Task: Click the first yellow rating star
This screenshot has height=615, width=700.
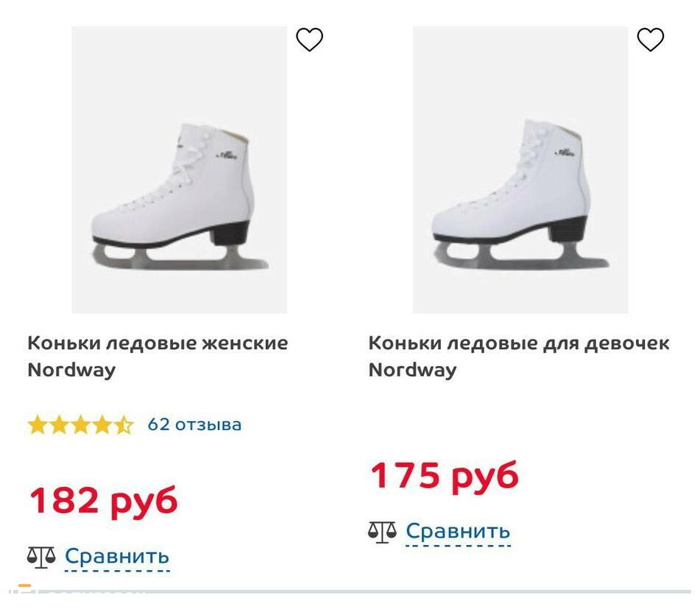Action: click(37, 425)
